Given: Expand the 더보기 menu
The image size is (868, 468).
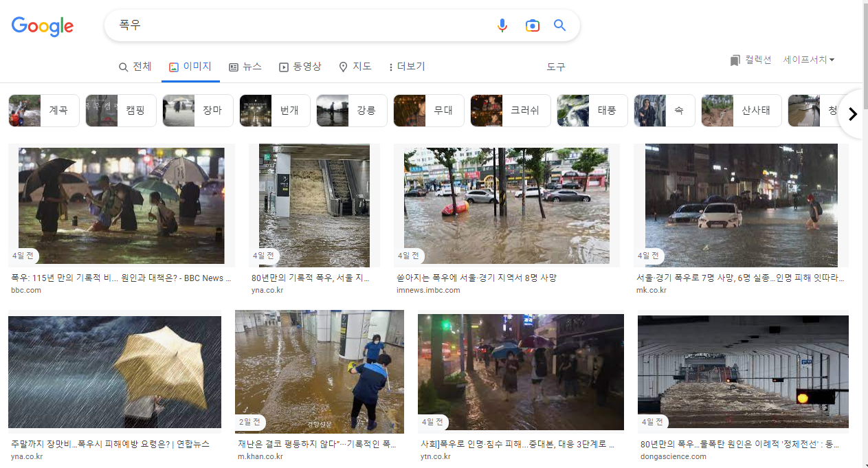Looking at the screenshot, I should [407, 67].
